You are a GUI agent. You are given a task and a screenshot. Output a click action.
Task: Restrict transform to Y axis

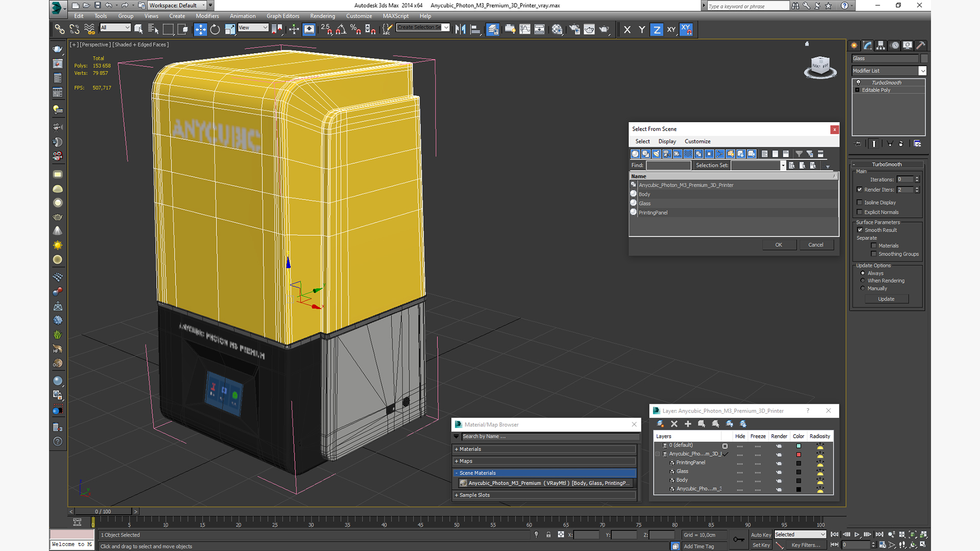tap(642, 30)
